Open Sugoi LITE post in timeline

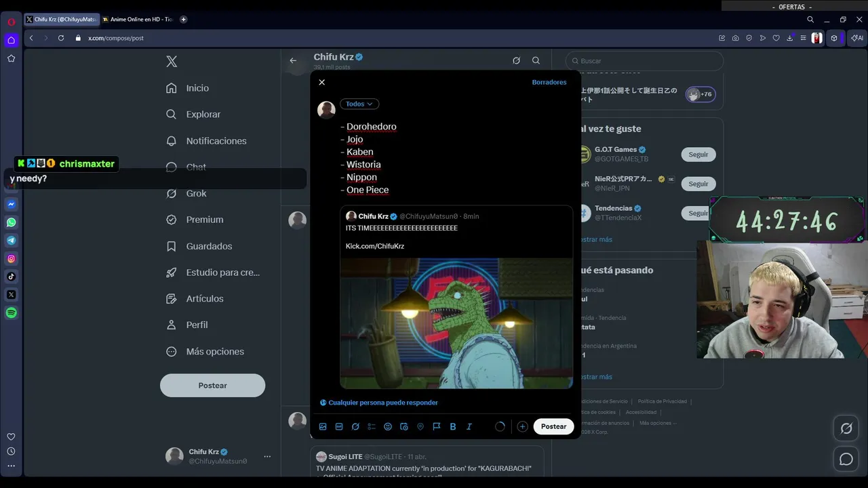(x=427, y=463)
